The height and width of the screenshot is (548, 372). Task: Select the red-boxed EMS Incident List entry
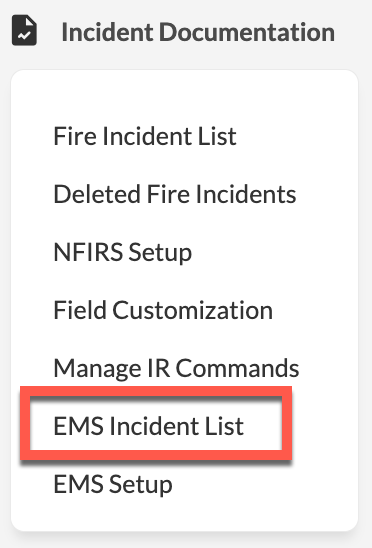(x=149, y=426)
